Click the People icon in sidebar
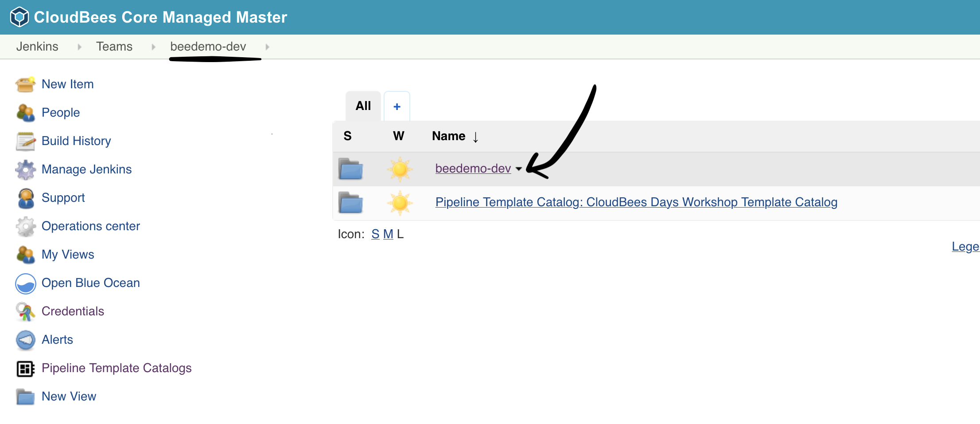Image resolution: width=980 pixels, height=424 pixels. pyautogui.click(x=25, y=113)
